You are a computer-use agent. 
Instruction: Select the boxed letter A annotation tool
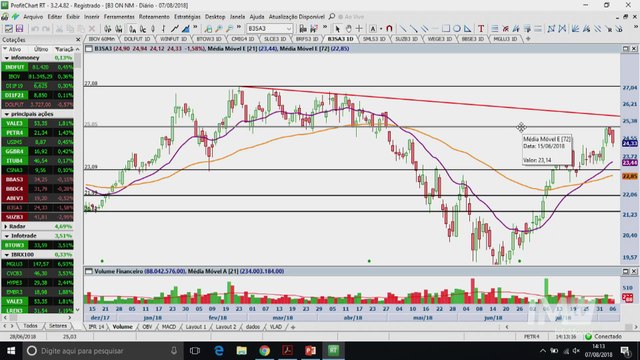(373, 29)
